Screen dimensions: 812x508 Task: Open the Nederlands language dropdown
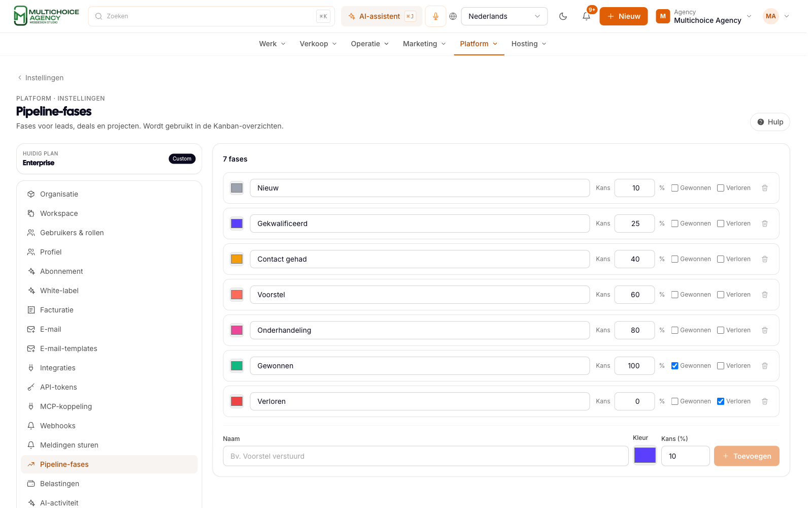point(504,16)
